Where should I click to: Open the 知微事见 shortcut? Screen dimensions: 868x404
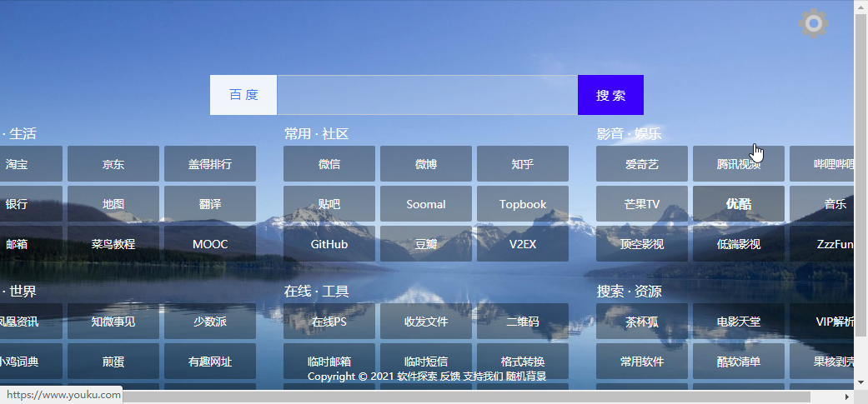tap(113, 321)
